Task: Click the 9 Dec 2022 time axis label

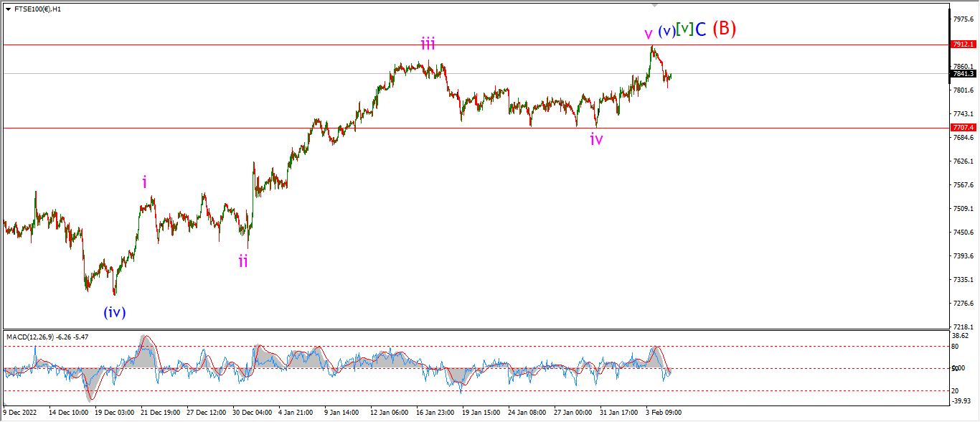Action: (x=19, y=413)
